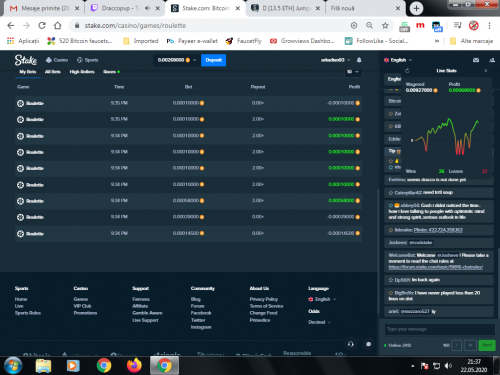Screen dimensions: 500x375
Task: Expand the footer English language dropdown
Action: [322, 299]
